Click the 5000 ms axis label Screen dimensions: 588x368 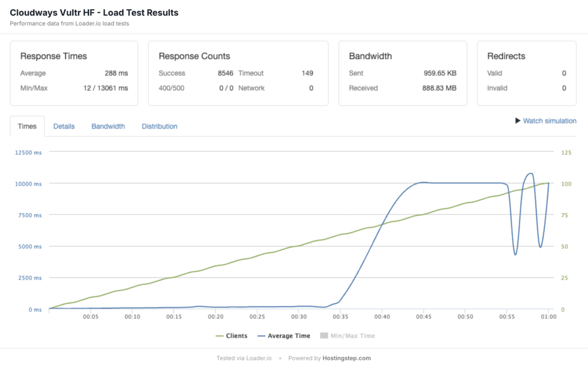[x=30, y=247]
